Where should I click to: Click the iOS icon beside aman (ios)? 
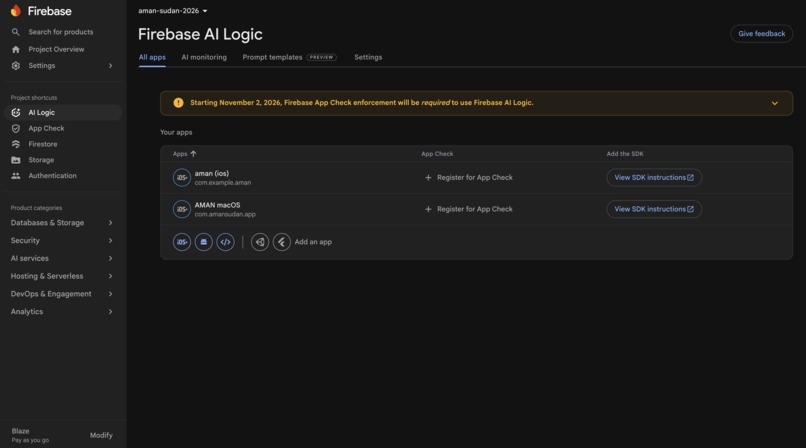[181, 178]
